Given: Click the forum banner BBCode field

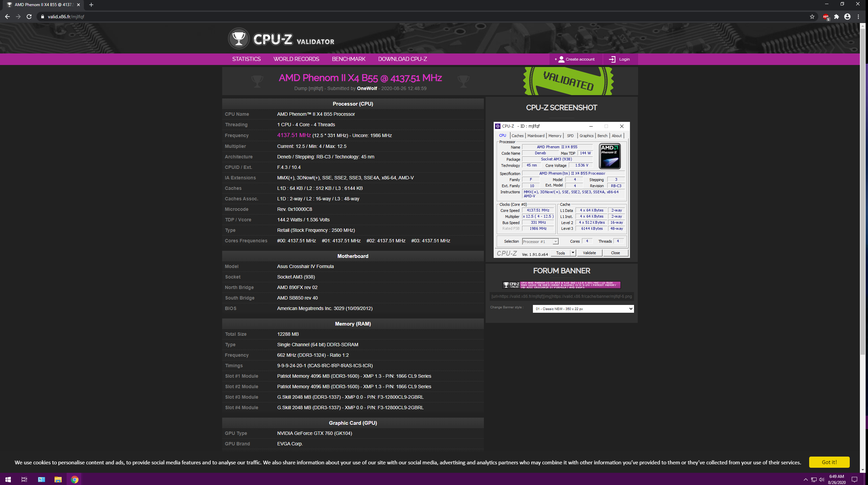Looking at the screenshot, I should tap(562, 296).
